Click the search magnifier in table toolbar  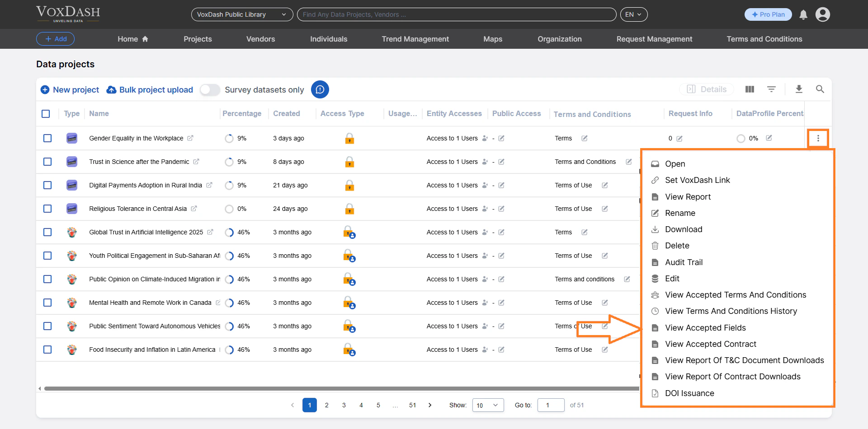[820, 89]
